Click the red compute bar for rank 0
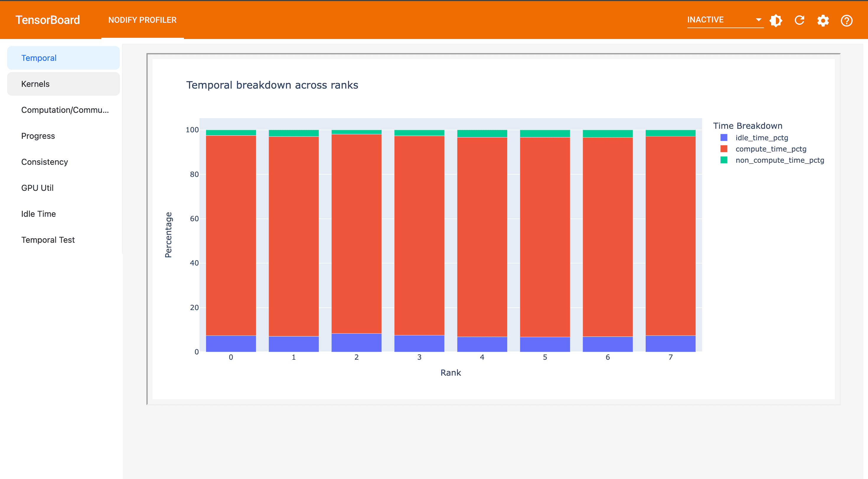The image size is (868, 479). [x=231, y=235]
